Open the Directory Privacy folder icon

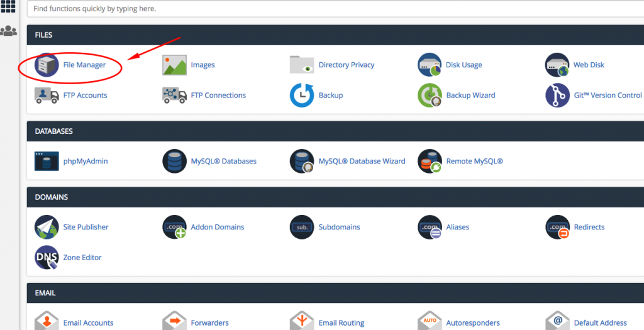click(302, 65)
